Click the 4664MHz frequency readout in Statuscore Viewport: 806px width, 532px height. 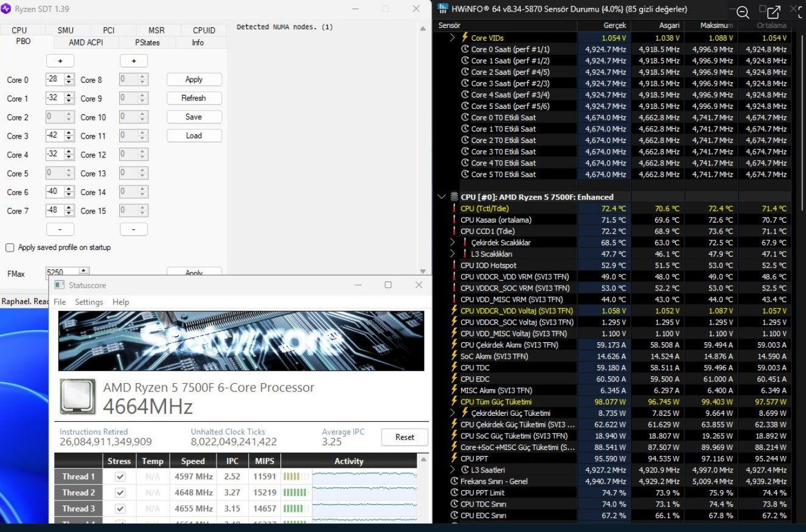pyautogui.click(x=148, y=407)
